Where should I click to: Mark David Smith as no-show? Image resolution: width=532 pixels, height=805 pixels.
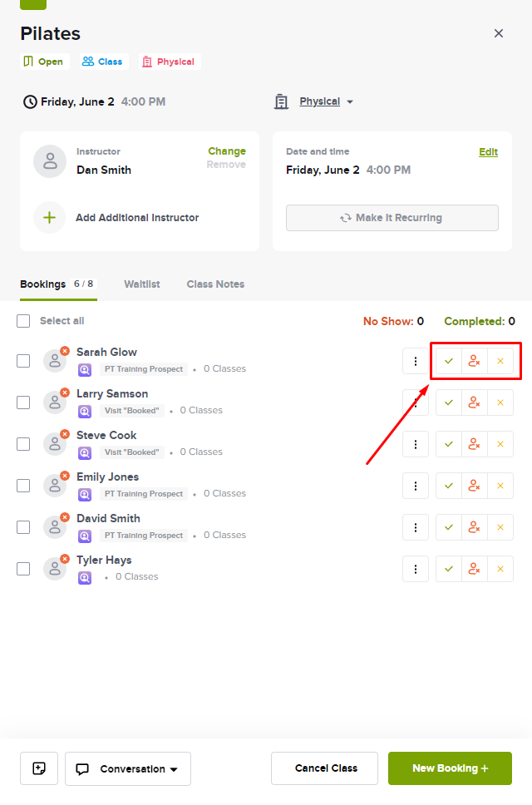475,528
